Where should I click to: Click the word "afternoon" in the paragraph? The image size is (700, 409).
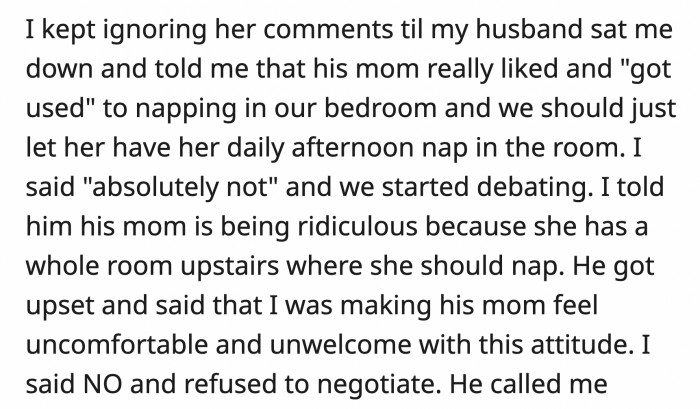click(353, 147)
